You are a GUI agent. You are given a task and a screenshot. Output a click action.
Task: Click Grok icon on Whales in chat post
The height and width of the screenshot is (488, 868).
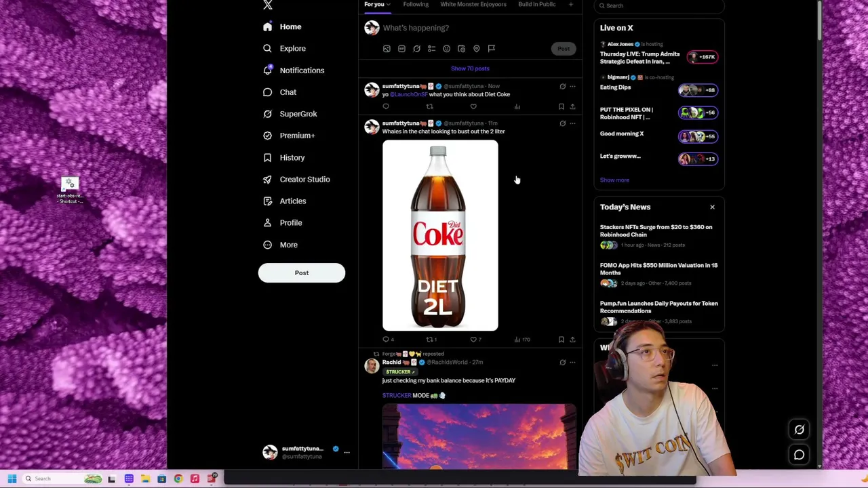click(562, 123)
